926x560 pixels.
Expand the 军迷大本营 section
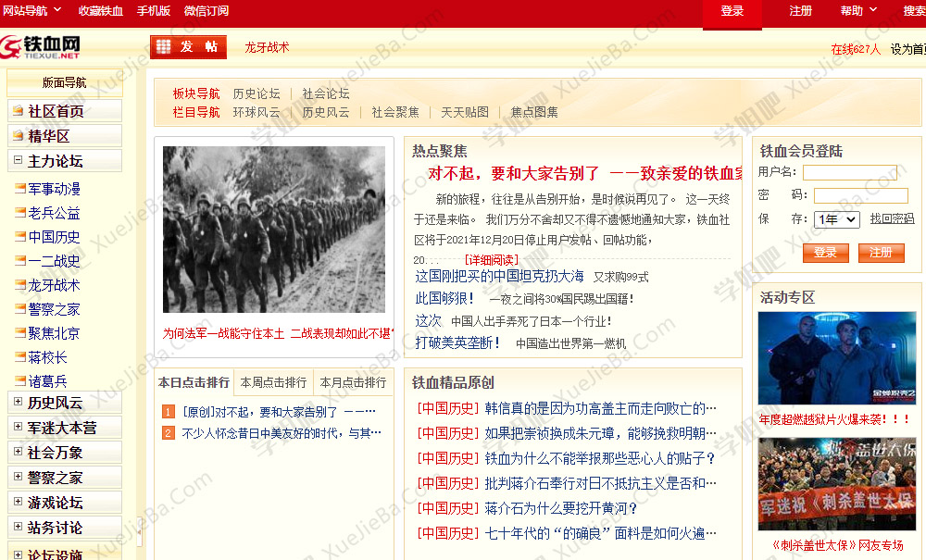[x=18, y=427]
